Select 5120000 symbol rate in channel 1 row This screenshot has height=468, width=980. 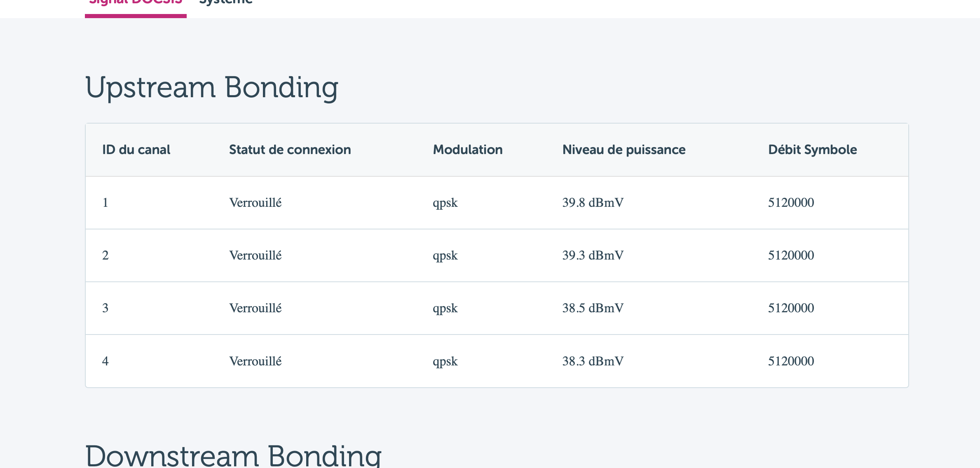(791, 203)
